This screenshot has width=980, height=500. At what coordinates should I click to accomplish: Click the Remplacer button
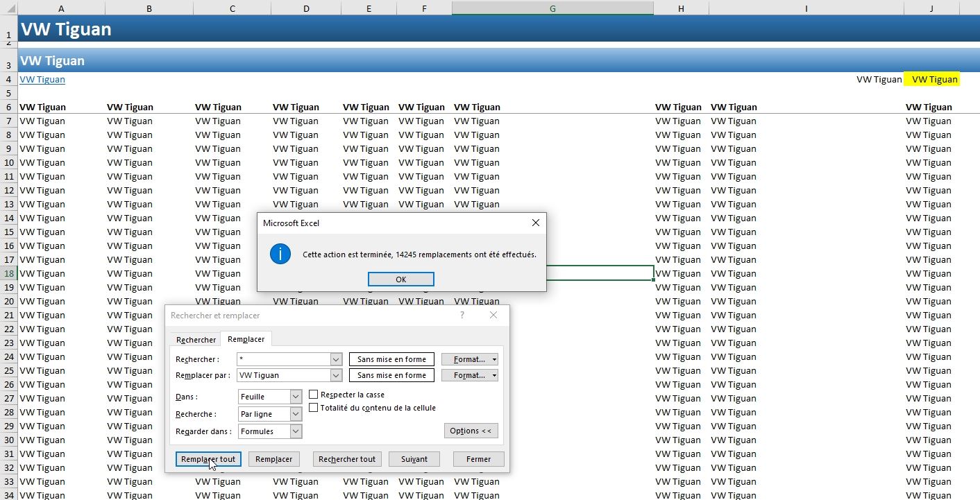click(274, 459)
